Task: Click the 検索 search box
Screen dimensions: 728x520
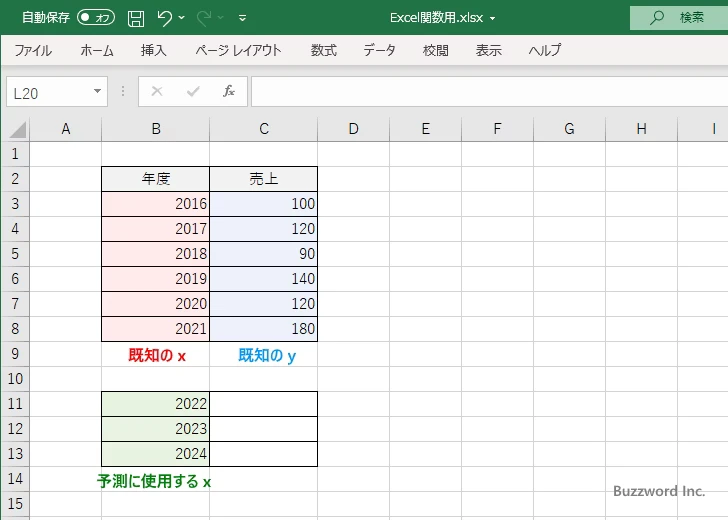Action: 679,18
